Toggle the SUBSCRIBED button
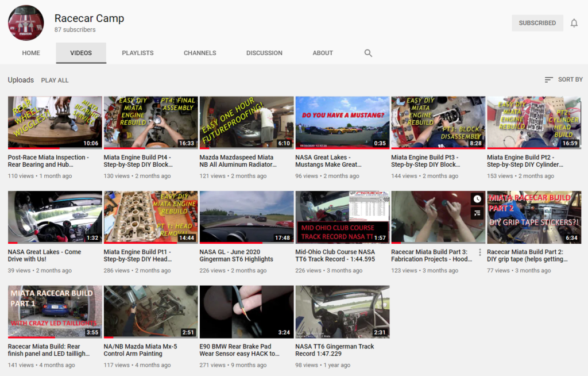 pos(537,23)
